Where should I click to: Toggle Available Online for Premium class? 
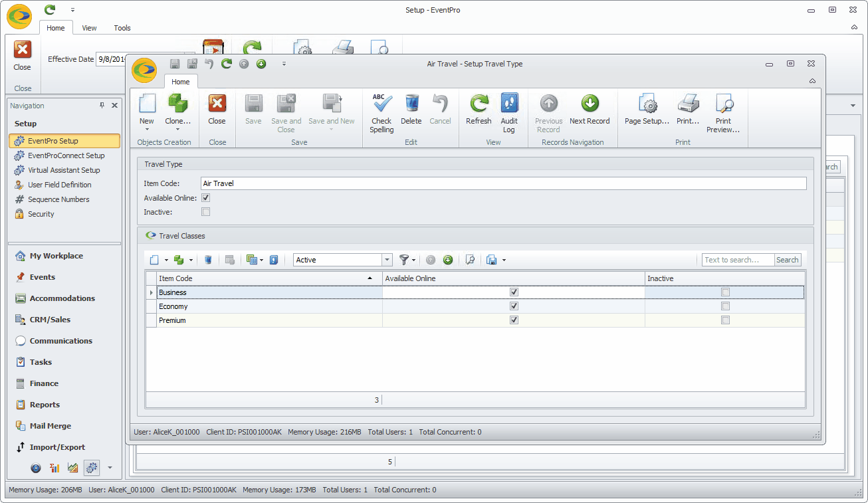514,320
